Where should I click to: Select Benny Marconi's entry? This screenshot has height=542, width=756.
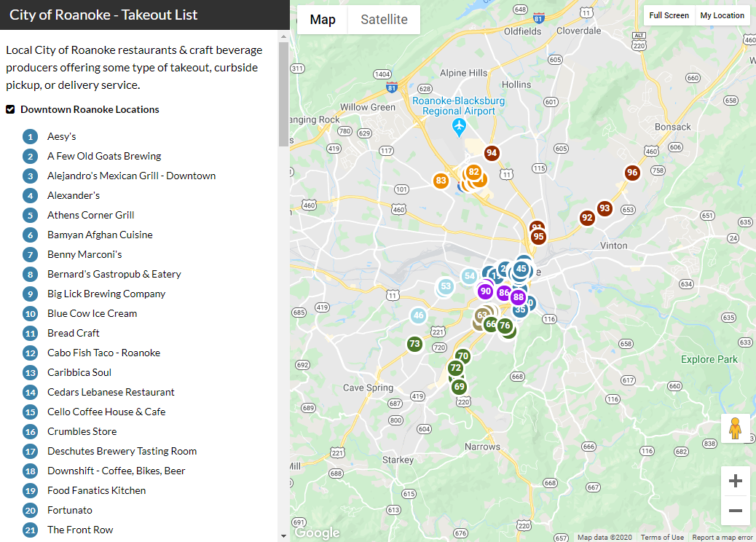(84, 254)
